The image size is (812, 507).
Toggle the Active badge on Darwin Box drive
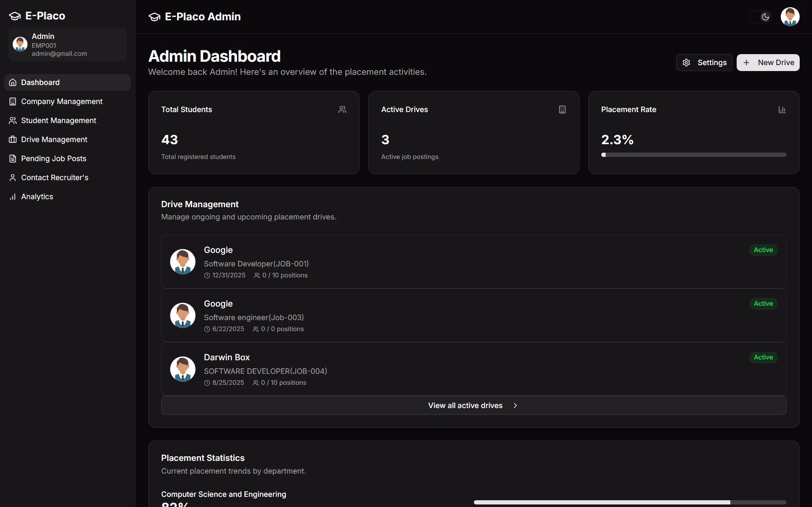pos(763,357)
